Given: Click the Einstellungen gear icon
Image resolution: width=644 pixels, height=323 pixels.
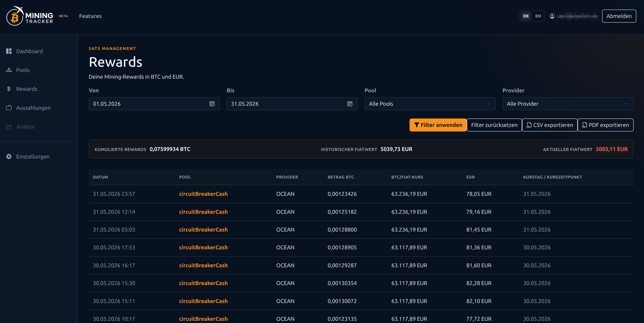Looking at the screenshot, I should (x=9, y=156).
